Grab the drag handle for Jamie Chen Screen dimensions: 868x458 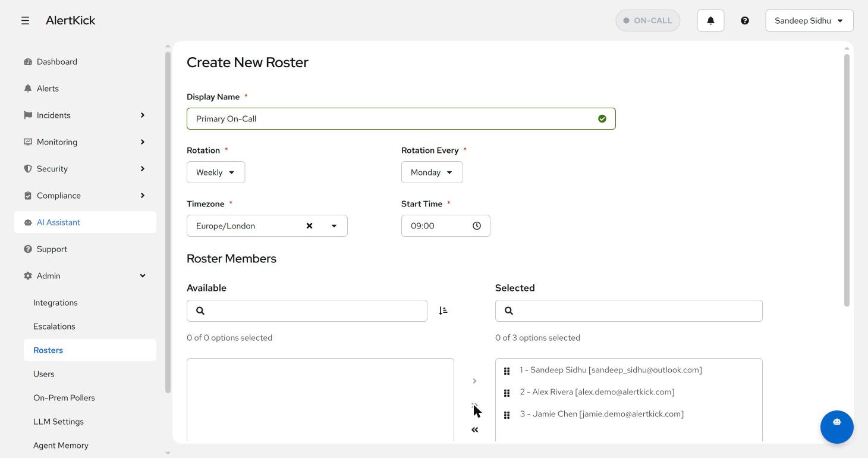tap(507, 415)
